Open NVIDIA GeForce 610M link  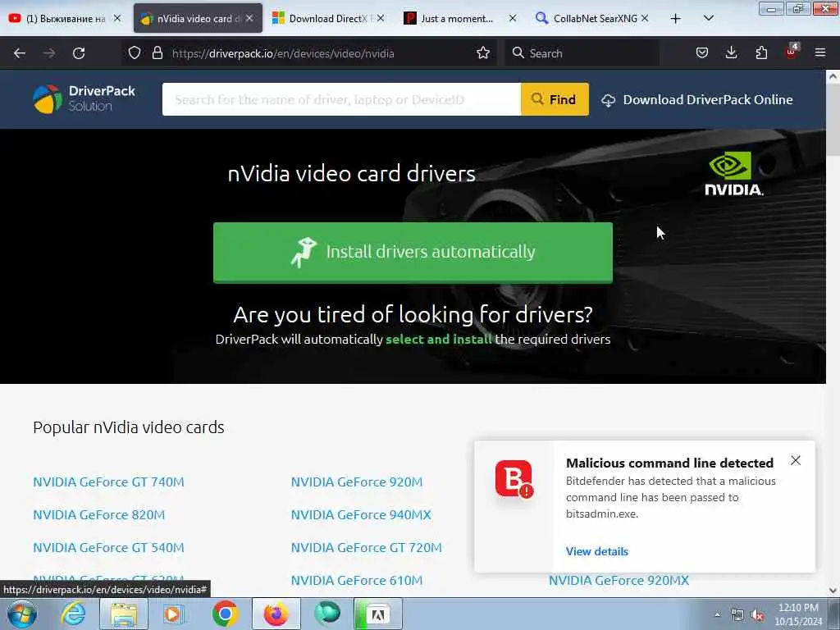coord(357,580)
